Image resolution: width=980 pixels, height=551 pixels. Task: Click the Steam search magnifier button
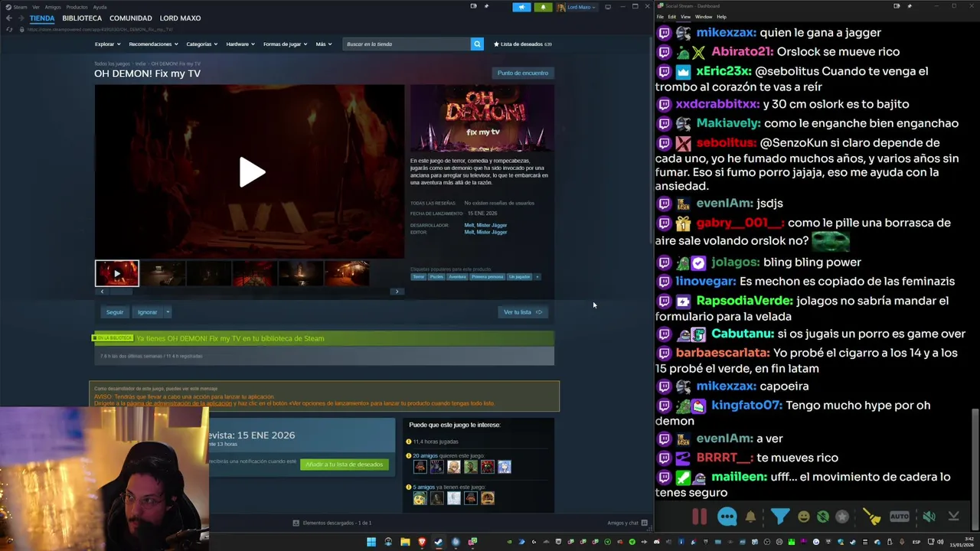[477, 44]
